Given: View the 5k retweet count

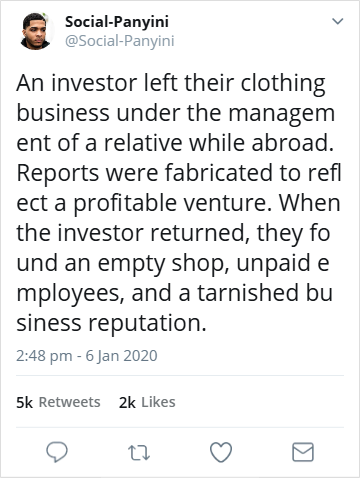Looking at the screenshot, I should click(24, 402).
